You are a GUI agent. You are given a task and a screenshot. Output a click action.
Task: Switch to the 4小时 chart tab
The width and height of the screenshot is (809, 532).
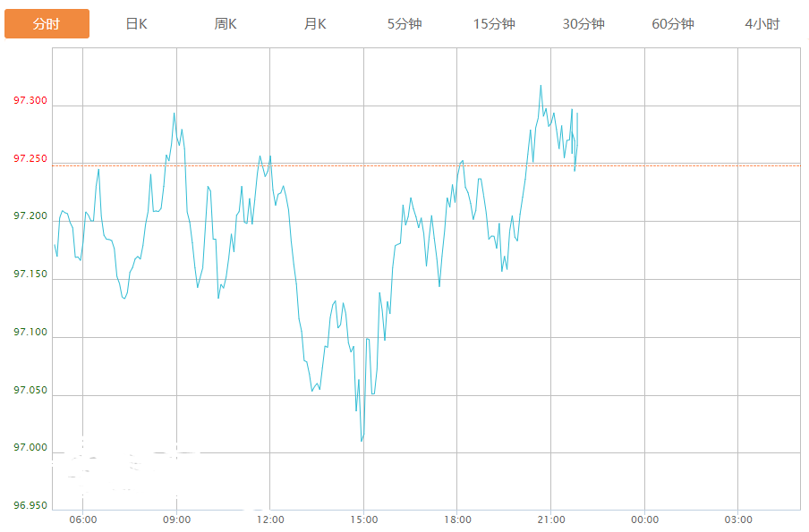(x=762, y=24)
